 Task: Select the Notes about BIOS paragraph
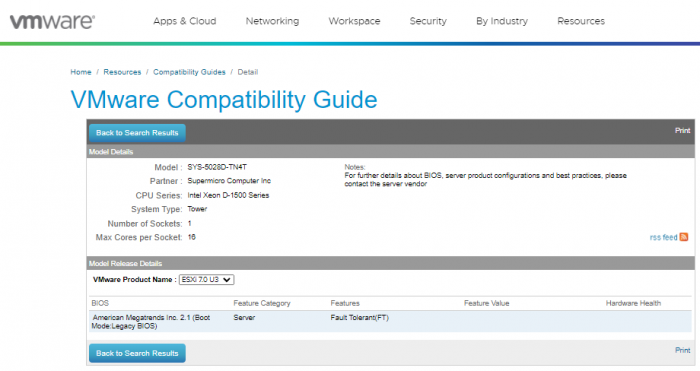click(485, 179)
